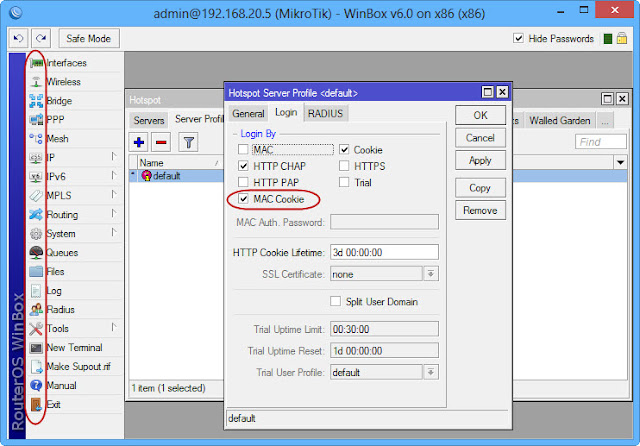The image size is (640, 446).
Task: Open the System gear icon
Action: pyautogui.click(x=36, y=233)
